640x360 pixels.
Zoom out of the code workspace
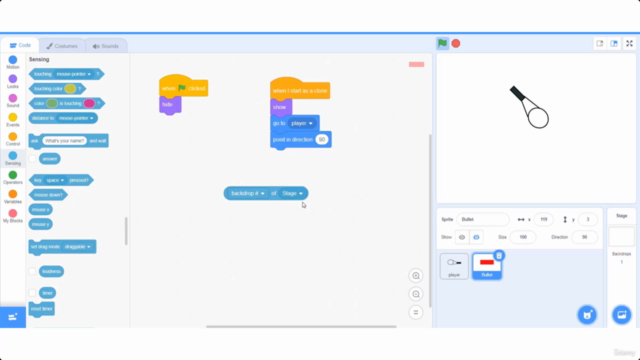416,294
